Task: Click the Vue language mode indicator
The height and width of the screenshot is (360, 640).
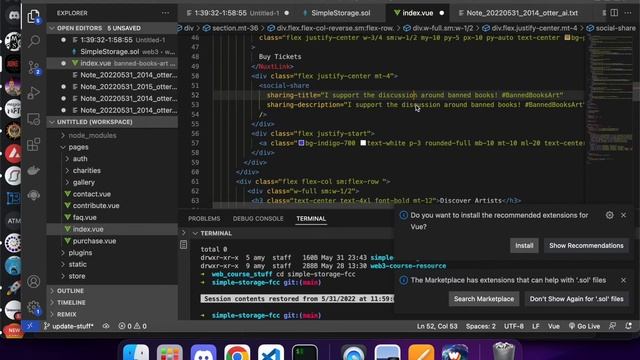Action: click(554, 326)
